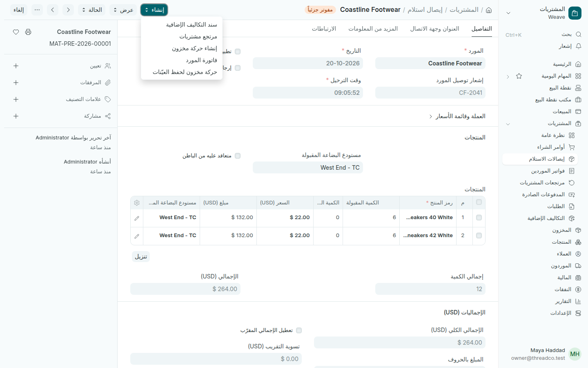
Task: Choose سند التكاليف الإضافية from the create menu
Action: click(182, 25)
